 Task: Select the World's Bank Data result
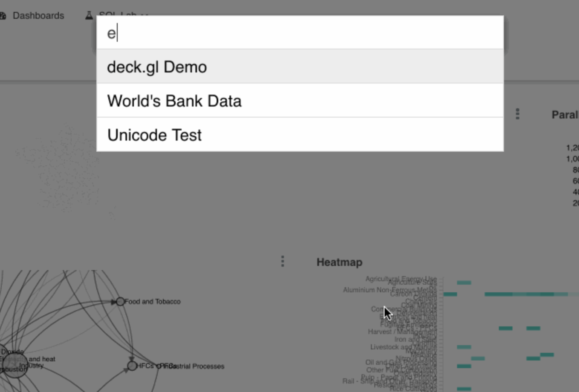click(175, 101)
